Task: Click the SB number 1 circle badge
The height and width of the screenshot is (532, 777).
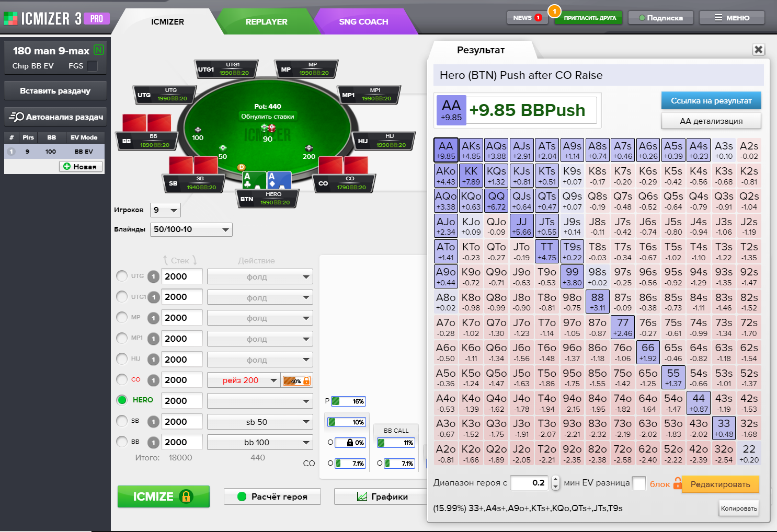Action: [153, 422]
